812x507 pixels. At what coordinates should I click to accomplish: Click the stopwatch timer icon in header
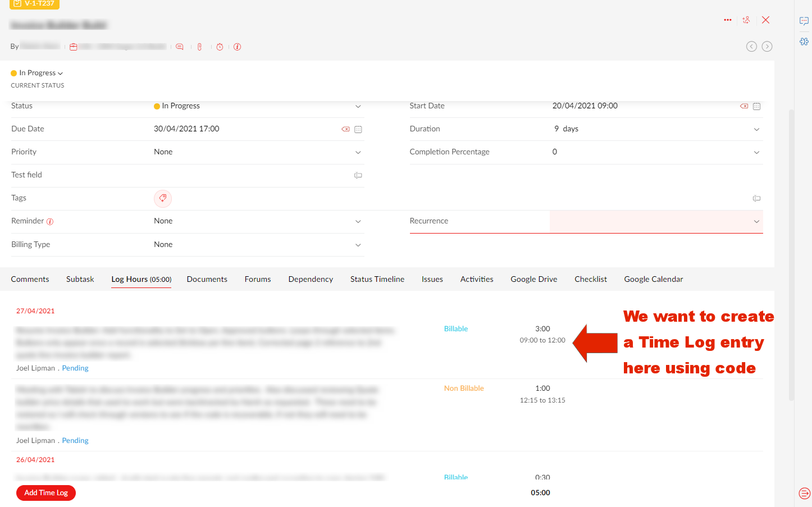pyautogui.click(x=220, y=47)
